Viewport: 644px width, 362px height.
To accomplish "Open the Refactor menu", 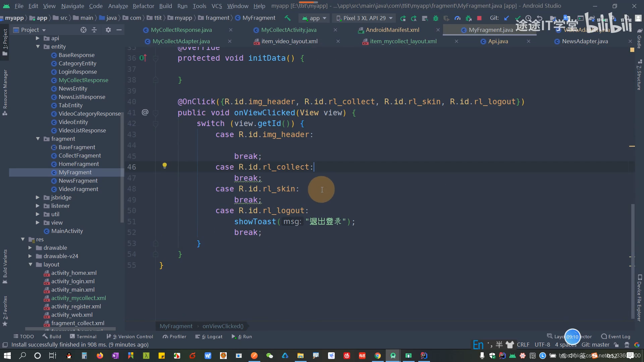I will [143, 6].
